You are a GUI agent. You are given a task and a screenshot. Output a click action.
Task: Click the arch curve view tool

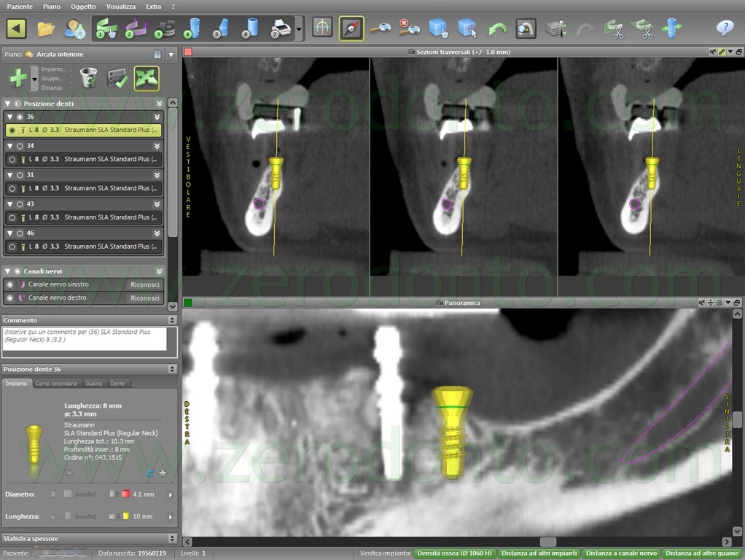322,28
